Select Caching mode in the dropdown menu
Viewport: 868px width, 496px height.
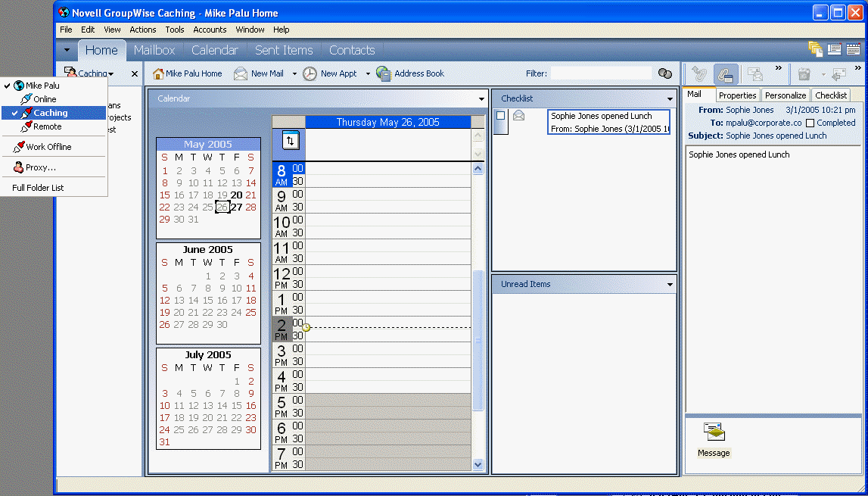tap(54, 113)
